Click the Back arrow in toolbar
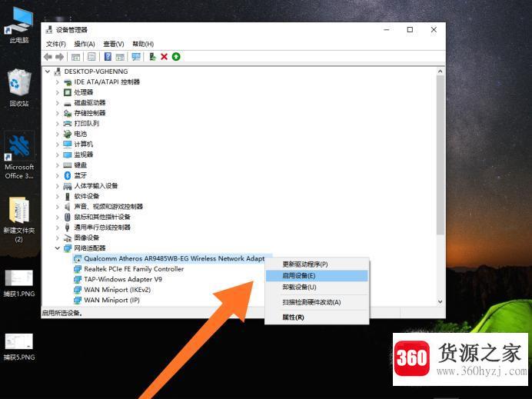This screenshot has height=399, width=532. (x=48, y=57)
